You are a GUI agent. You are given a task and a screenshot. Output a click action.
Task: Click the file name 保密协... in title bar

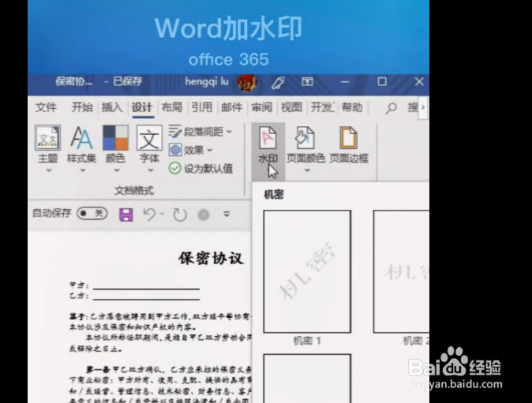click(74, 81)
